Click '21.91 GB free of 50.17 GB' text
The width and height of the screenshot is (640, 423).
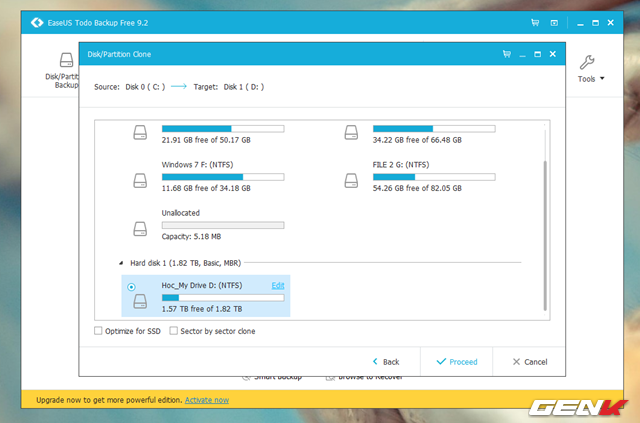206,140
